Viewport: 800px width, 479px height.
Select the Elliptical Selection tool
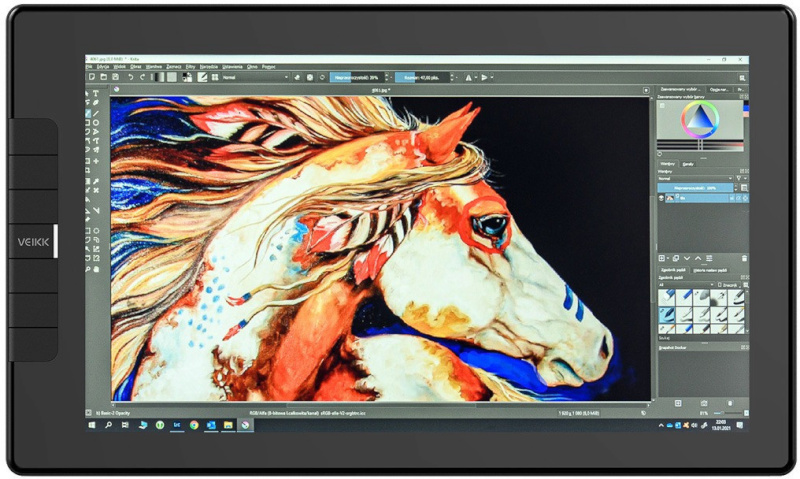96,231
